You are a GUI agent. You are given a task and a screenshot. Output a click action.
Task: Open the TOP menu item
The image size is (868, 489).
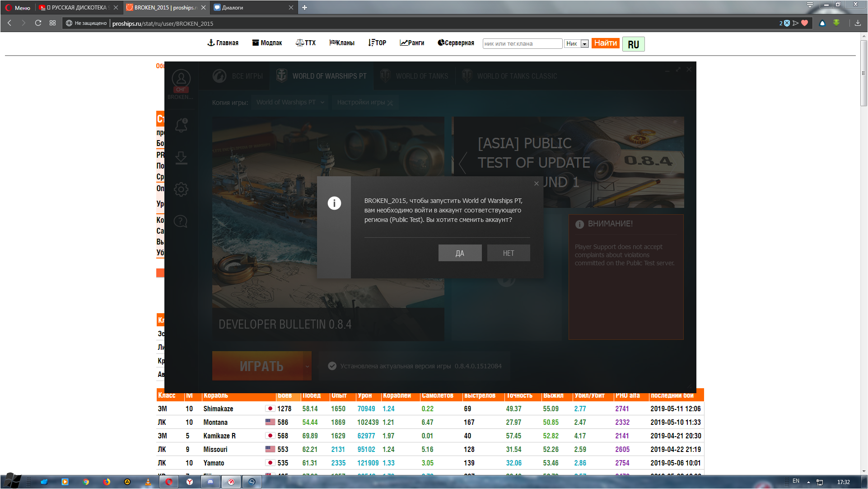click(x=378, y=43)
